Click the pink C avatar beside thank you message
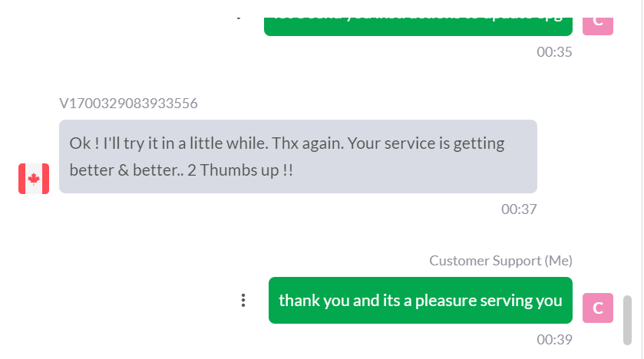Viewport: 644px width, 359px height. (x=598, y=308)
